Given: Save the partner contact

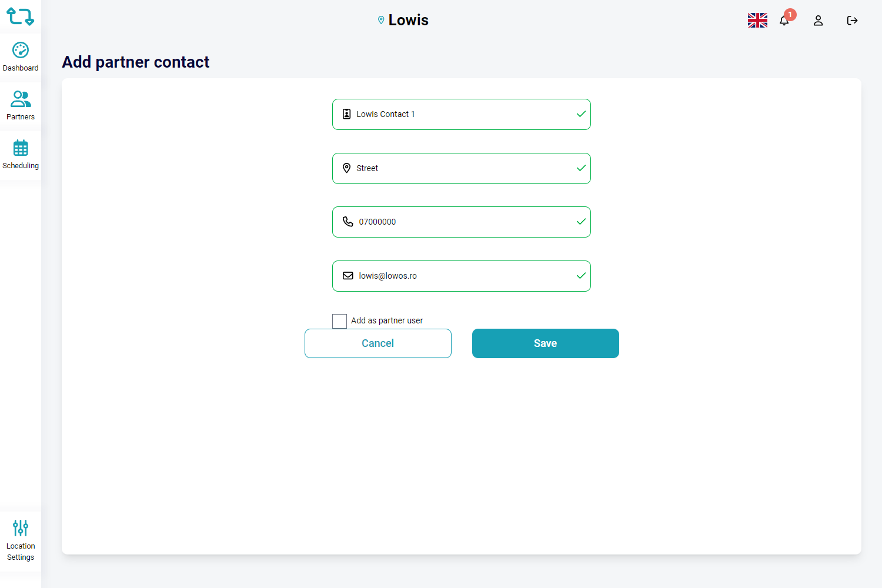Looking at the screenshot, I should (x=545, y=343).
